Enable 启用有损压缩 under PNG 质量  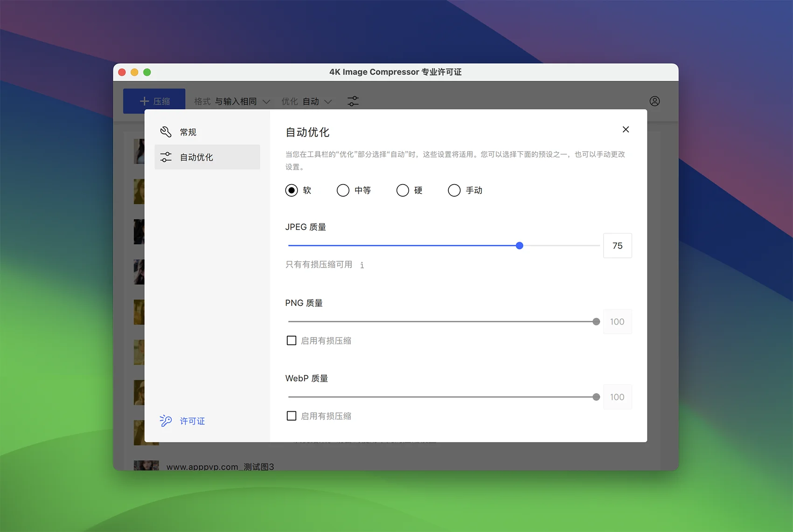[x=292, y=341]
